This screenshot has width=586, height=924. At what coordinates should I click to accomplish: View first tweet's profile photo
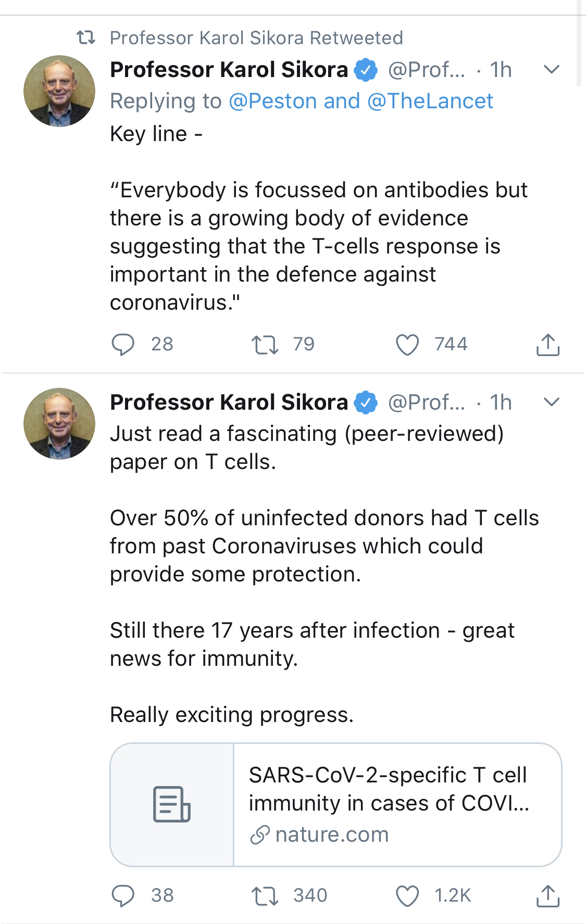59,91
